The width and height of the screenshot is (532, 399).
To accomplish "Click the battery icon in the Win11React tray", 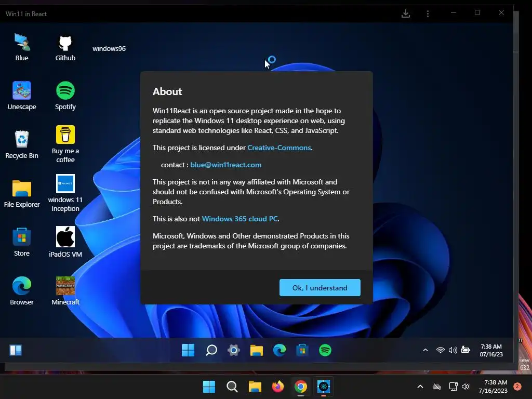I will [x=465, y=350].
